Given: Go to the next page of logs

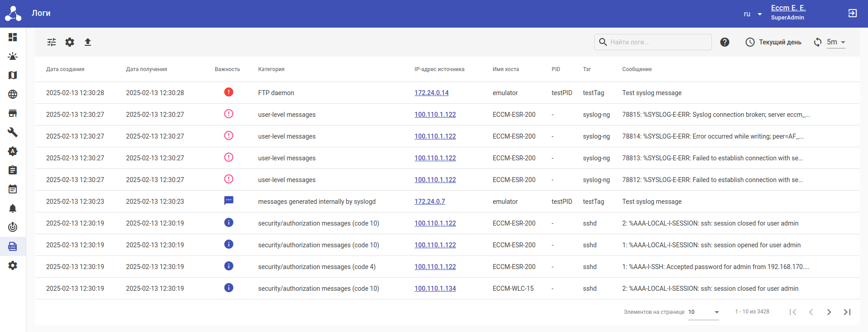Looking at the screenshot, I should click(829, 312).
